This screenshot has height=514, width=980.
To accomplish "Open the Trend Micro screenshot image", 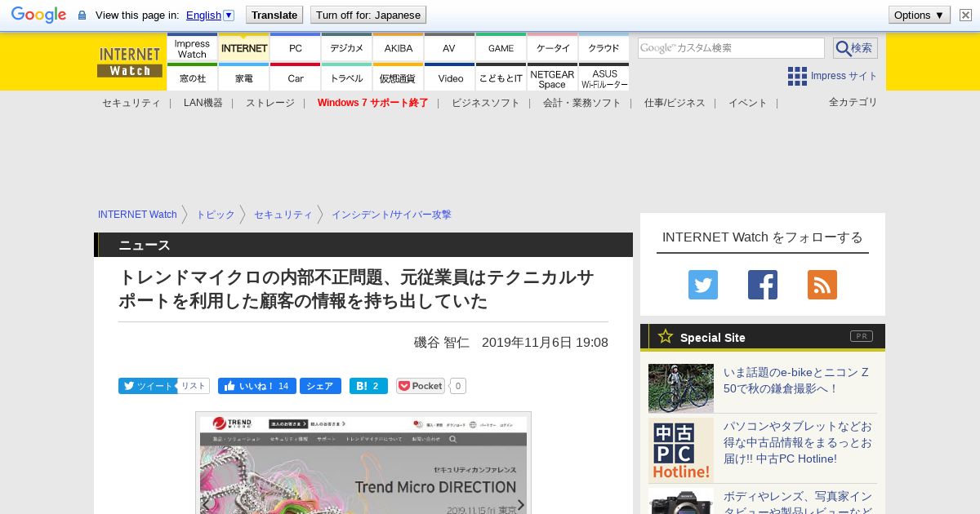I will 363,463.
